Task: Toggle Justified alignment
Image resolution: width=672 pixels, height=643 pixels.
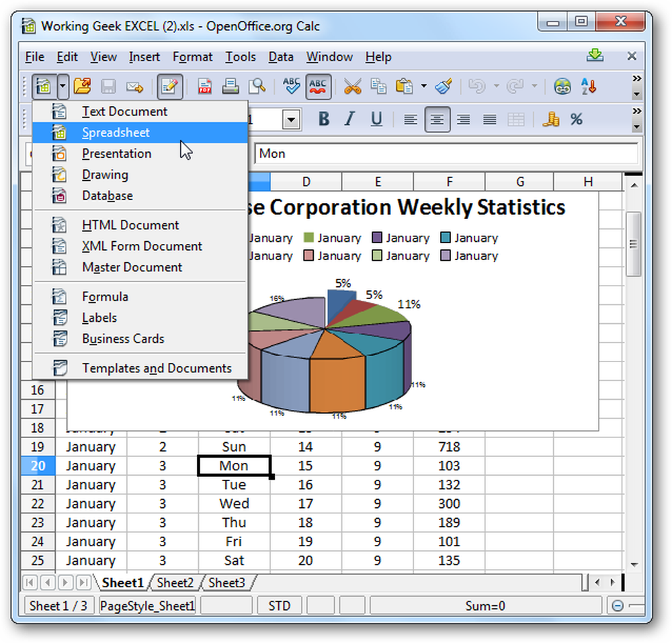Action: 489,120
